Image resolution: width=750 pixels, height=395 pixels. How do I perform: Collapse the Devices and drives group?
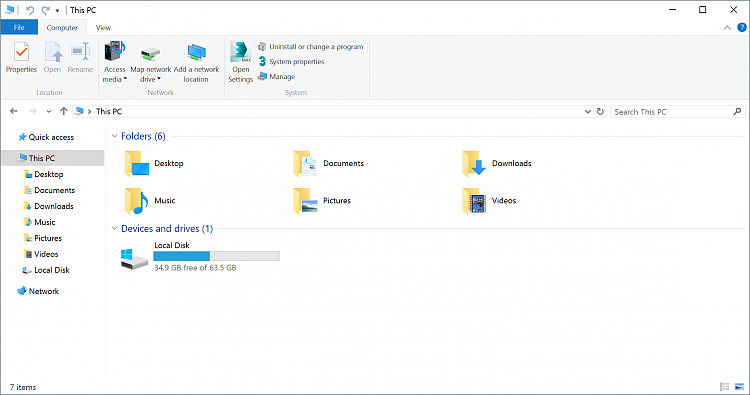(114, 229)
